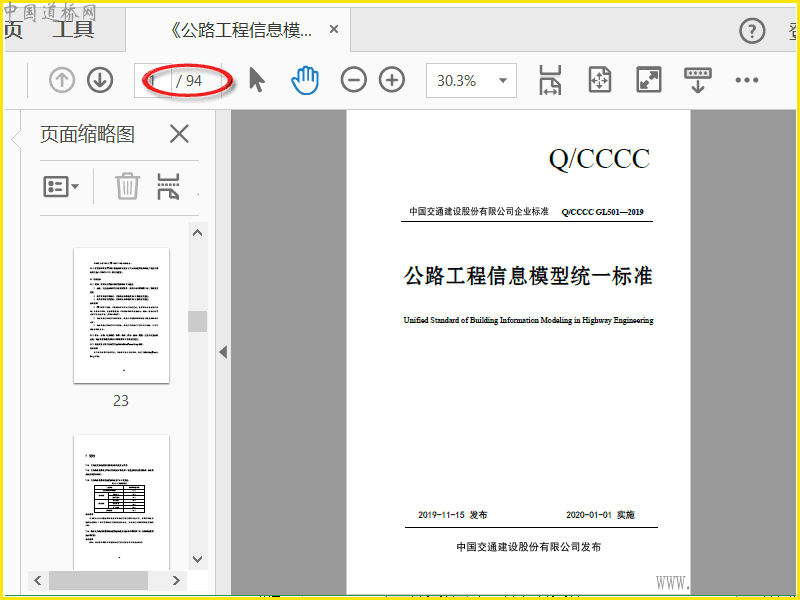The height and width of the screenshot is (600, 800).
Task: Click the 中国交通建设股份有限公司发布 footer text
Action: point(529,547)
